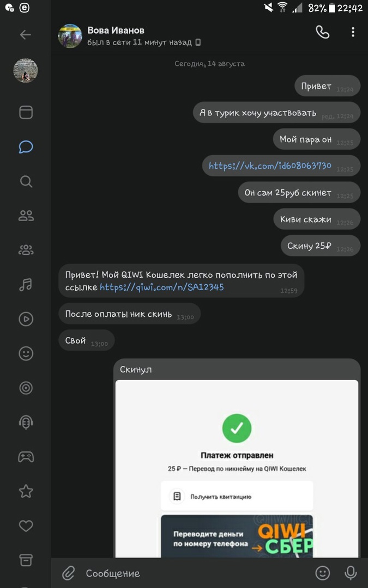Open the communities groups icon
The image size is (368, 588).
click(x=26, y=250)
